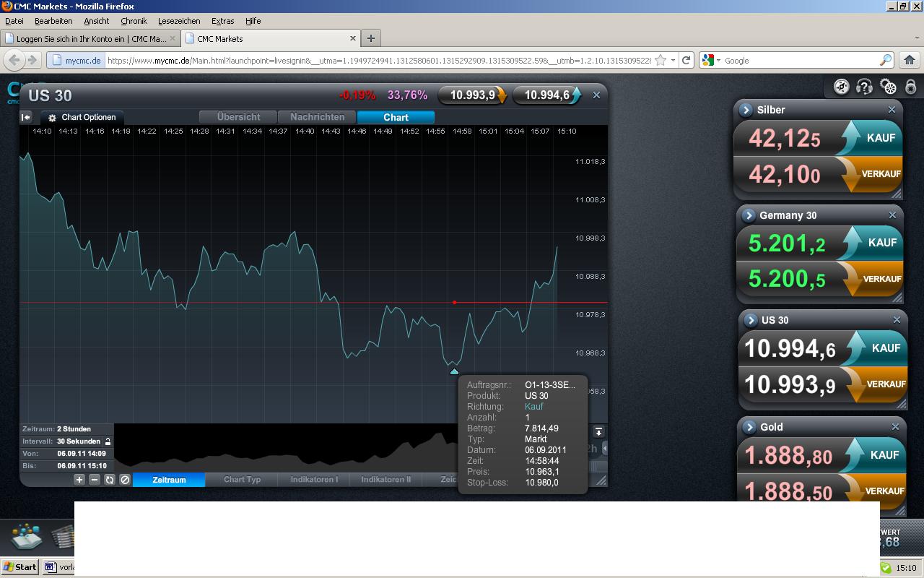Open the headset help support icon
The image size is (924, 578).
click(864, 87)
